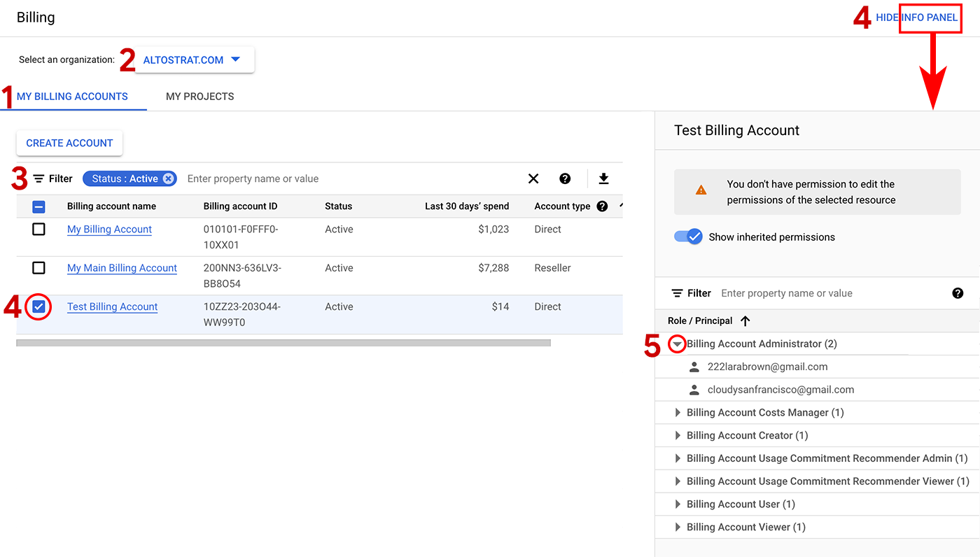Viewport: 980px width, 557px height.
Task: Open help icon in the permissions filter bar
Action: tap(958, 293)
